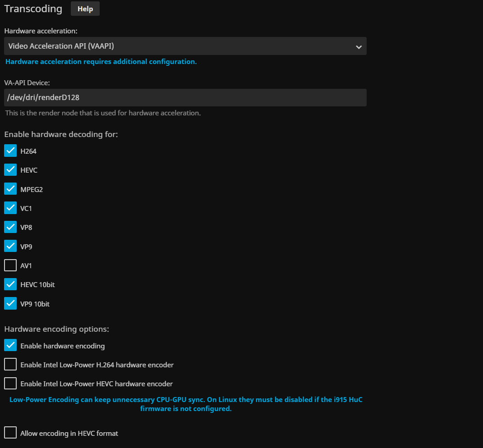This screenshot has height=448, width=483.
Task: Disable HEVC hardware decoding checkbox
Action: 10,170
